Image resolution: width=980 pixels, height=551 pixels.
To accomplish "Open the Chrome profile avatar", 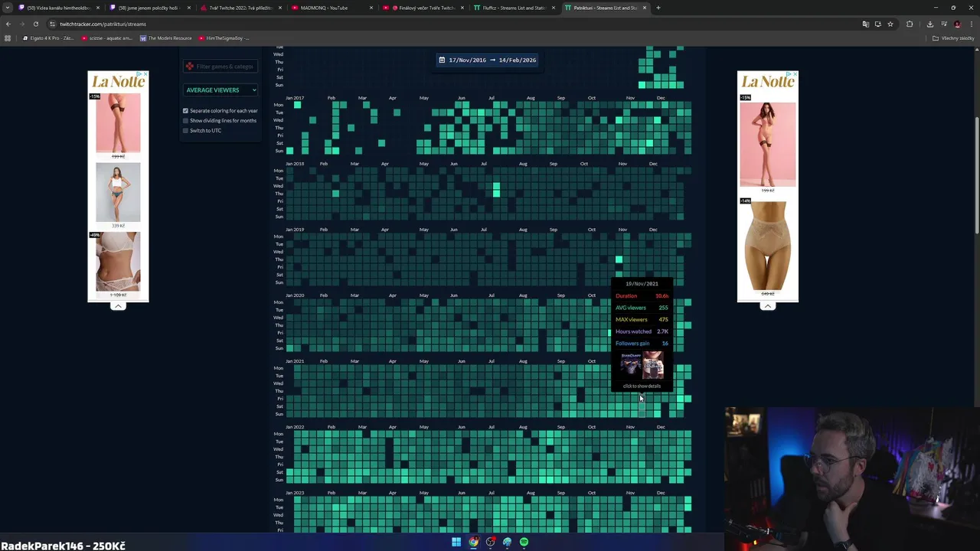I will click(957, 24).
